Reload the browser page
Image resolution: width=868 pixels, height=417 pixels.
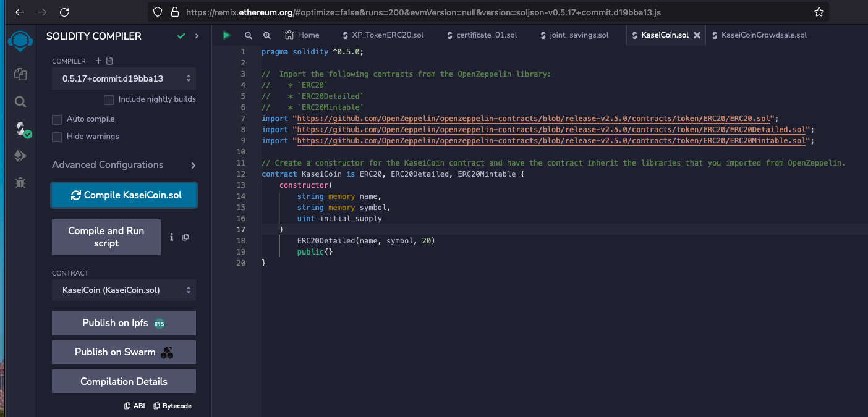[64, 12]
